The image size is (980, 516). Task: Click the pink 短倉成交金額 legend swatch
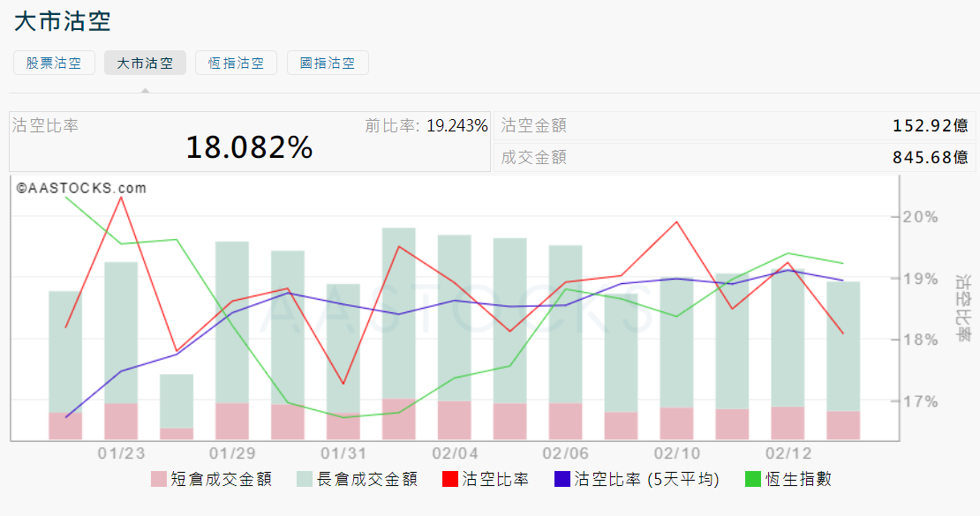(159, 479)
